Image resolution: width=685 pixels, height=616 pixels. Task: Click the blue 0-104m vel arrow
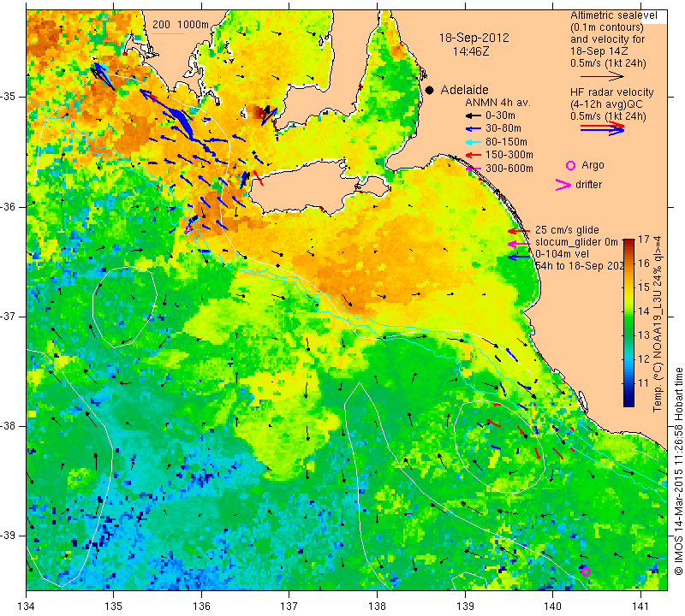coord(519,258)
